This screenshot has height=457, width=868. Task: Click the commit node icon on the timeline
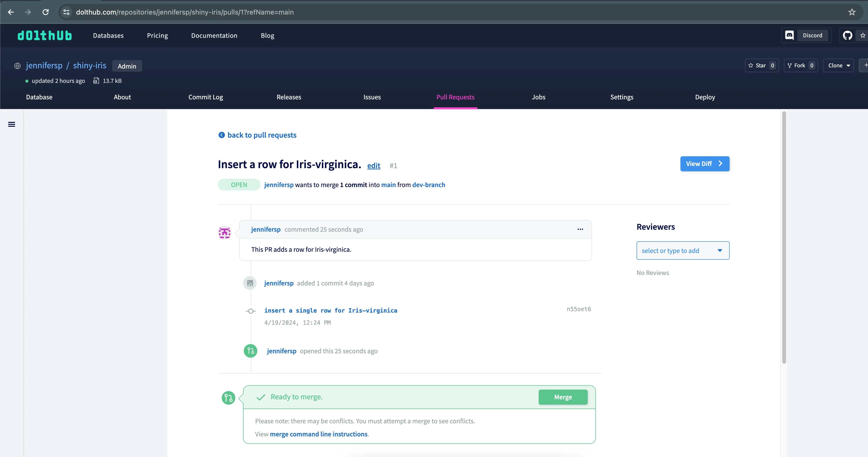coord(251,311)
